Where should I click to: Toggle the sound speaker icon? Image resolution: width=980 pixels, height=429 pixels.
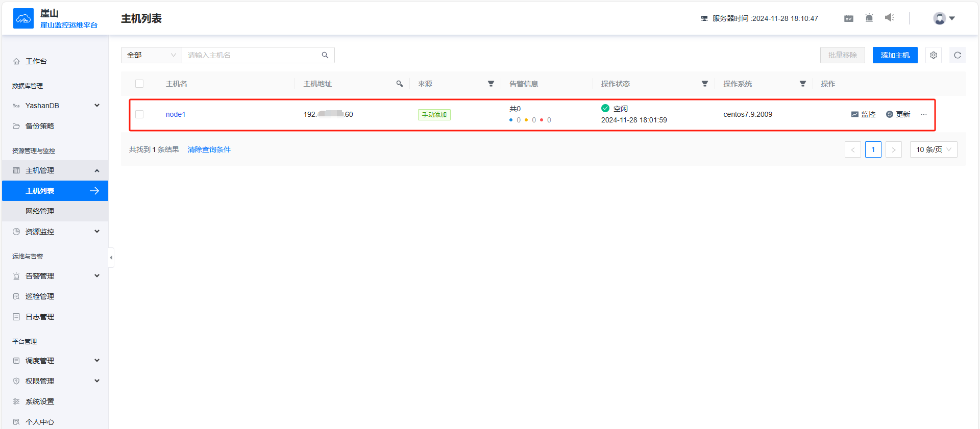(890, 18)
